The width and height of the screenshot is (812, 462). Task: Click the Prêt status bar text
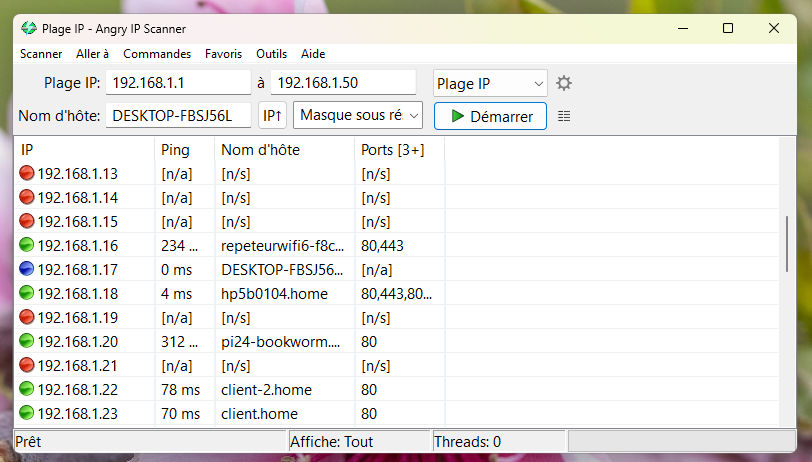click(28, 442)
